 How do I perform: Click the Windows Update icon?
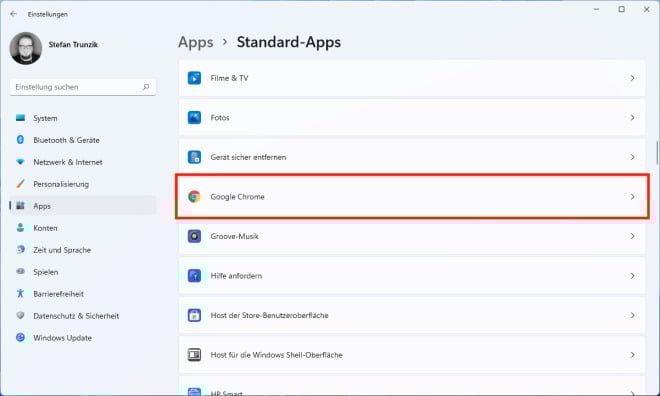(x=20, y=337)
